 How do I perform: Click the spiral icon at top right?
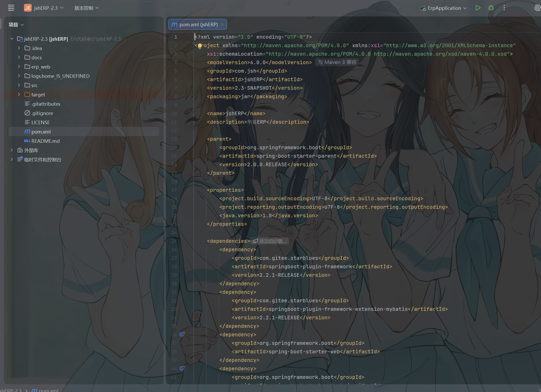pos(537,8)
